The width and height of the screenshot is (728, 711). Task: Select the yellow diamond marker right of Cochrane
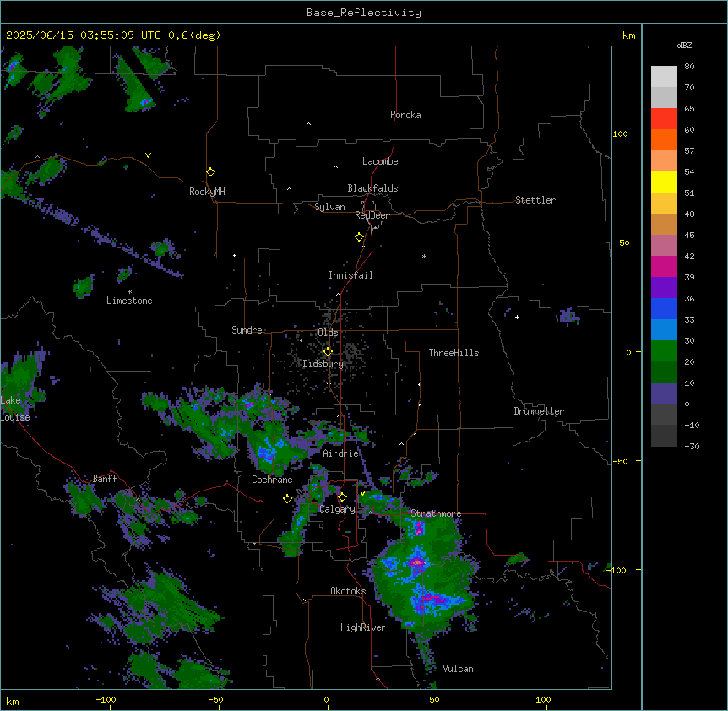287,499
